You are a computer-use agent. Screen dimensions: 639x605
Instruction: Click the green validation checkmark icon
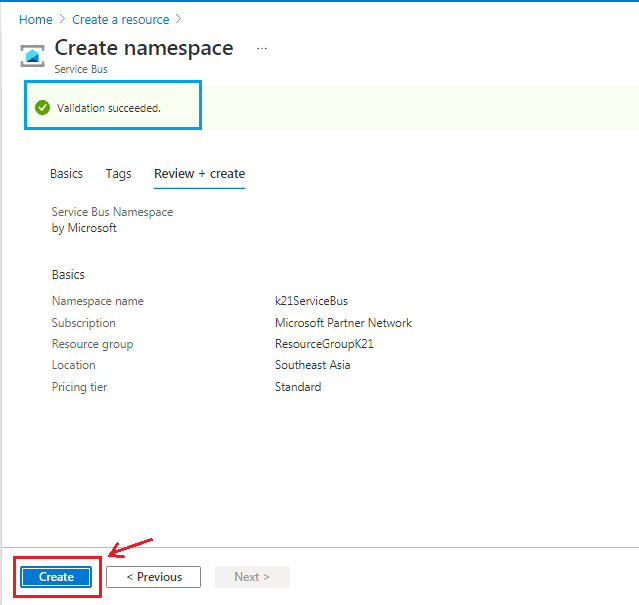tap(42, 108)
